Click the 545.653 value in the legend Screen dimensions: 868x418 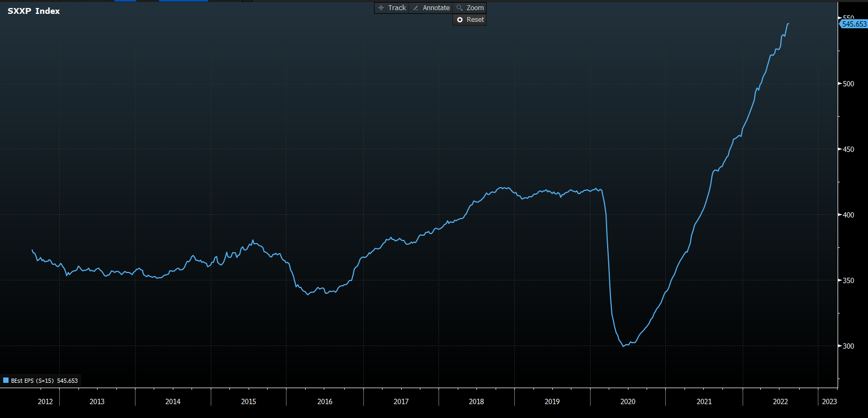click(67, 381)
